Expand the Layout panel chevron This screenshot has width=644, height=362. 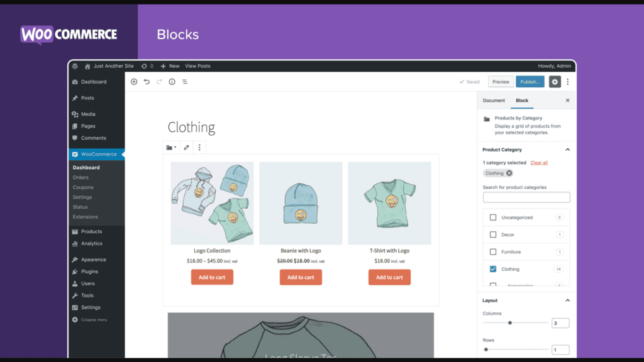[x=568, y=300]
